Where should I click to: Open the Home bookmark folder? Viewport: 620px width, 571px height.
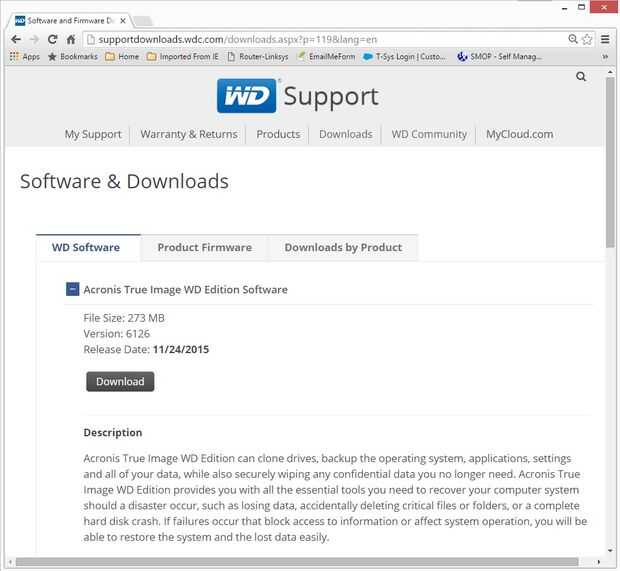pyautogui.click(x=122, y=57)
